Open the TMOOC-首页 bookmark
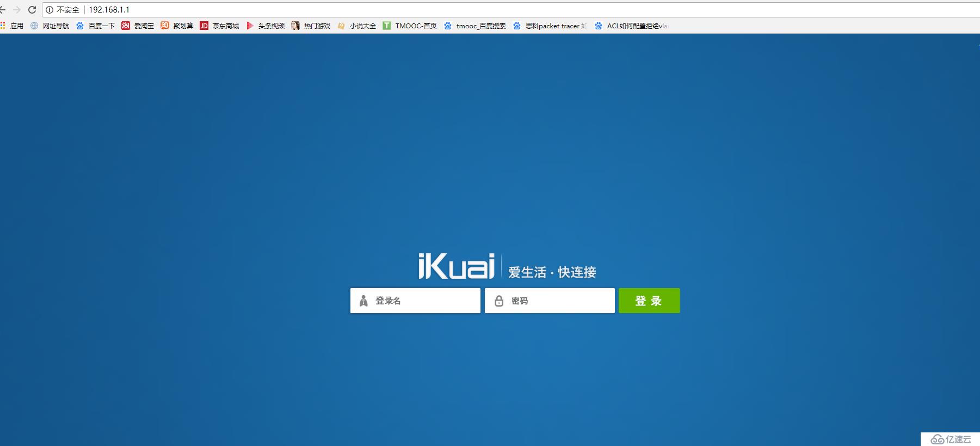Screen dimensions: 980x446 click(x=410, y=26)
